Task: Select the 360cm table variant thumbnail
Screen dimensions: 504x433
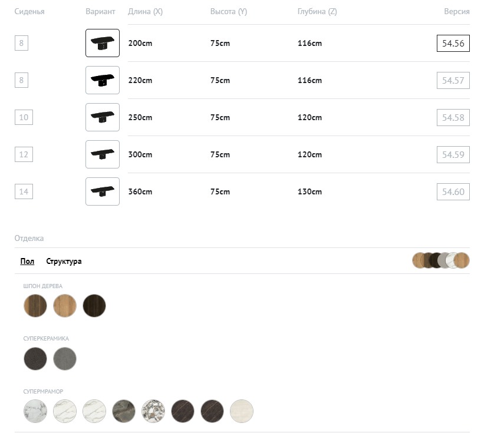Action: [x=103, y=191]
